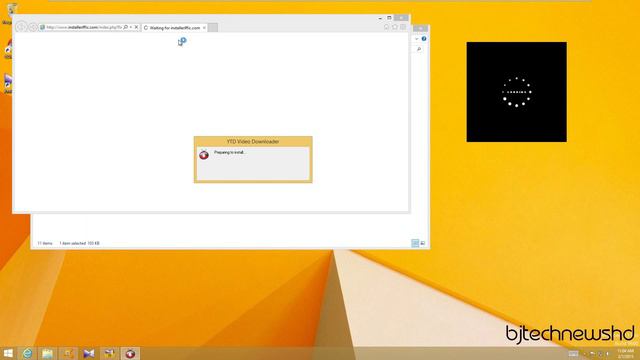
Task: Click the magnifier search icon in address bar
Action: coord(126,27)
